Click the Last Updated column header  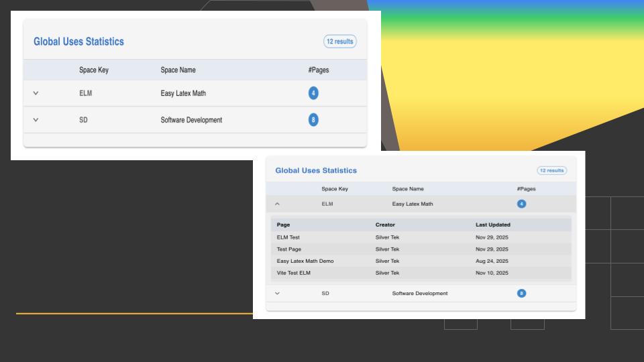pyautogui.click(x=493, y=225)
